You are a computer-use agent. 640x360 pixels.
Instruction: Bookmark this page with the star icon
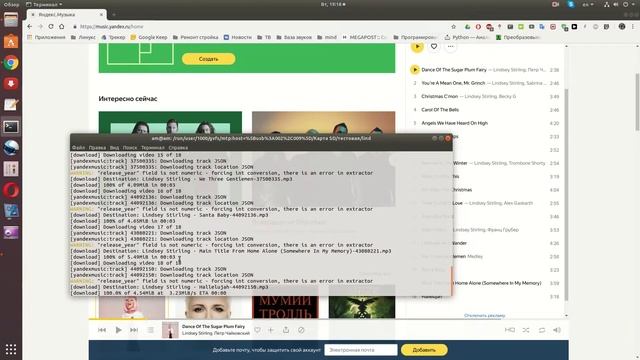point(453,27)
